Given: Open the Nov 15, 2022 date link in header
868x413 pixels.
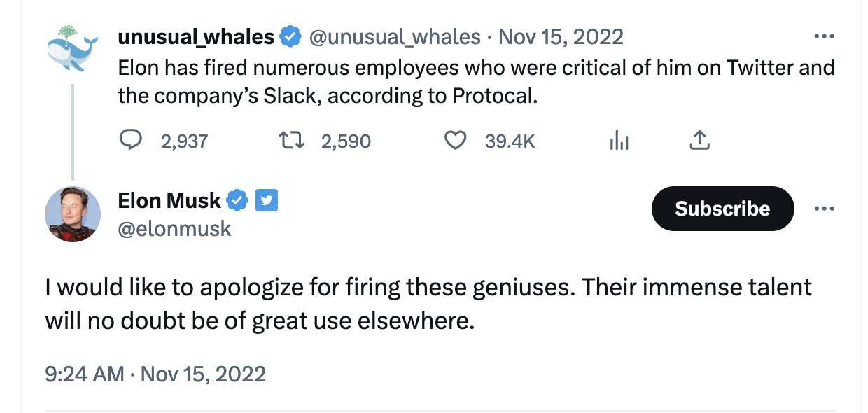Looking at the screenshot, I should click(560, 36).
